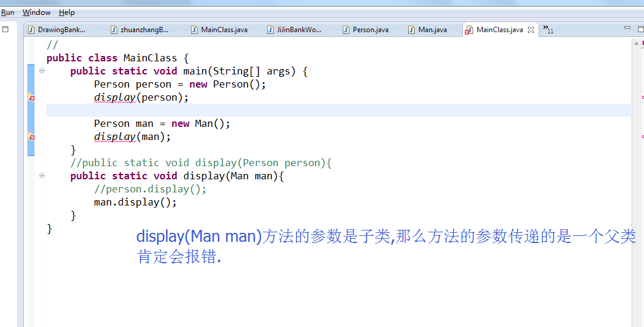Open the Help menu
Viewport: 644px width, 327px height.
tap(67, 13)
